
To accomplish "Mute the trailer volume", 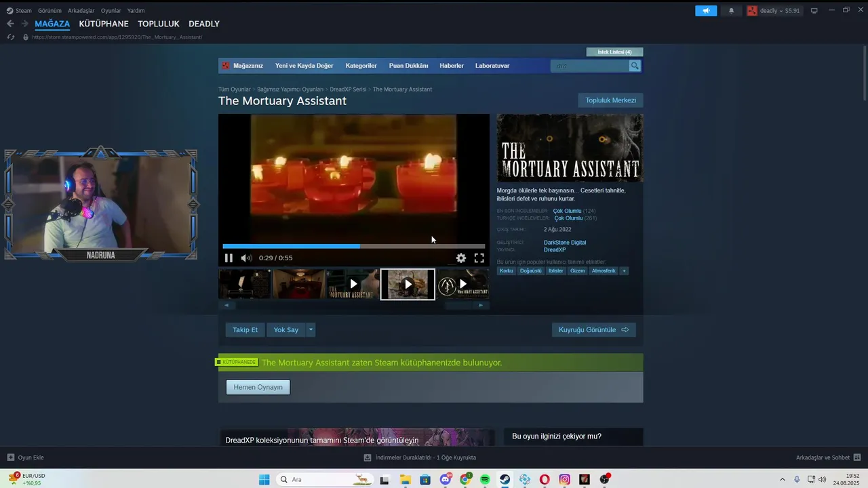I will tap(246, 258).
